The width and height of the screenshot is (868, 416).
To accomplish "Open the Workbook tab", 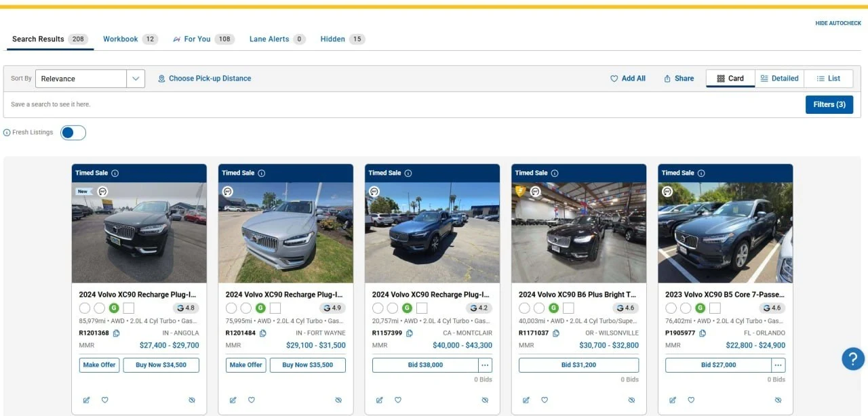I will pyautogui.click(x=130, y=39).
